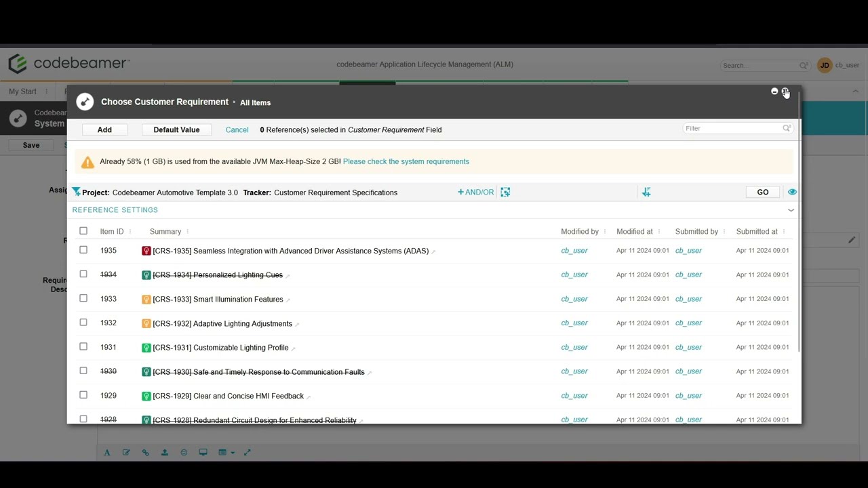868x488 pixels.
Task: Click the warning triangle icon in heap notice
Action: click(x=87, y=162)
